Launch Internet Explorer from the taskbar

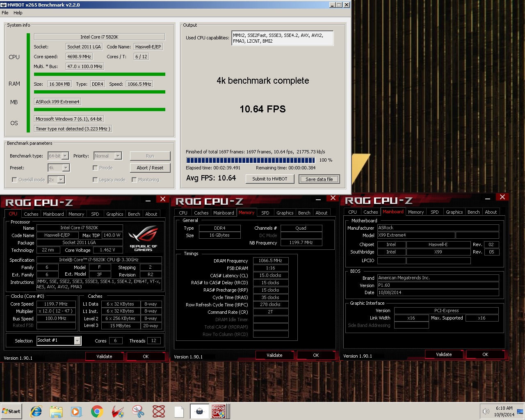tap(36, 411)
